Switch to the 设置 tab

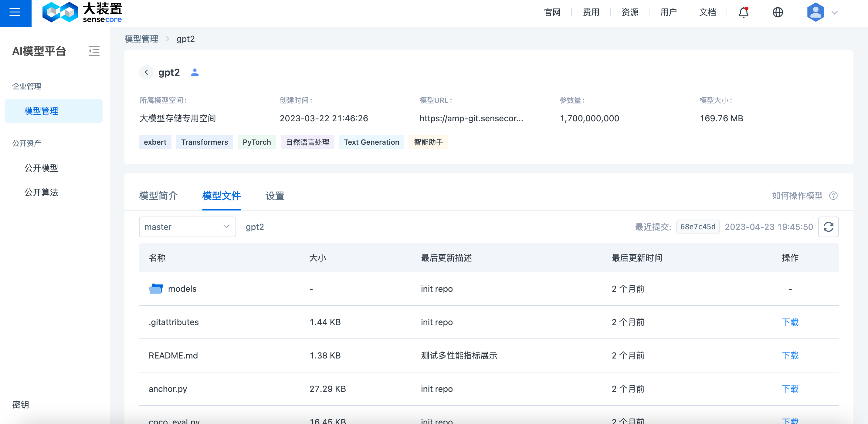[275, 196]
